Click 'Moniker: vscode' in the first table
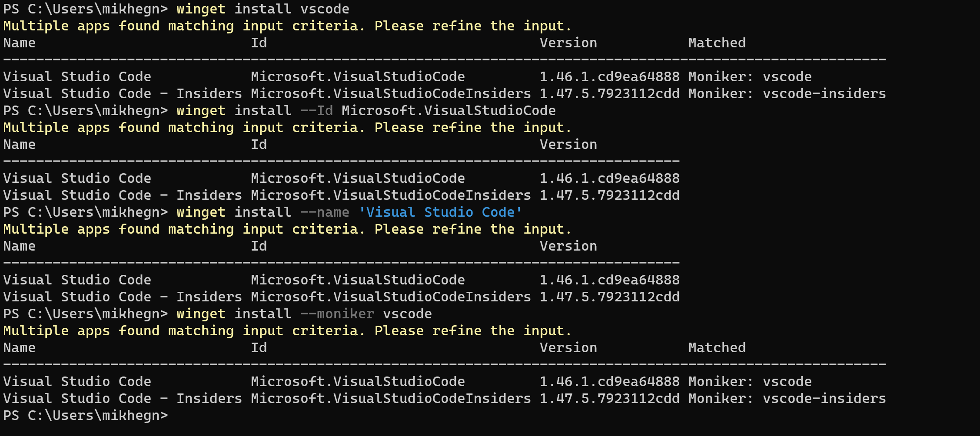This screenshot has height=436, width=980. [750, 77]
